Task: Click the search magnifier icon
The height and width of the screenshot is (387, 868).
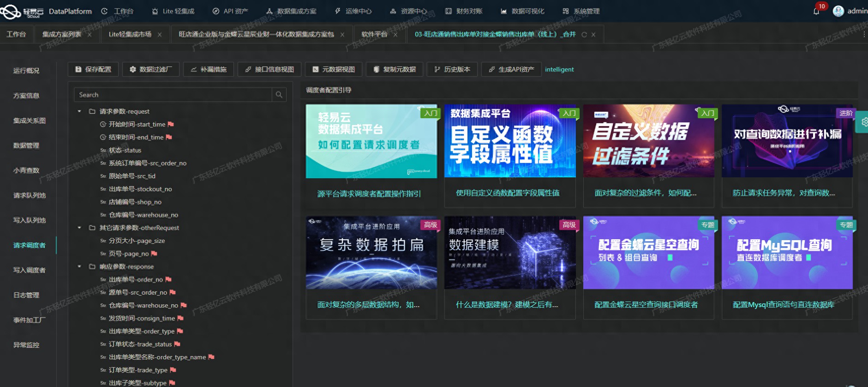Action: click(279, 95)
